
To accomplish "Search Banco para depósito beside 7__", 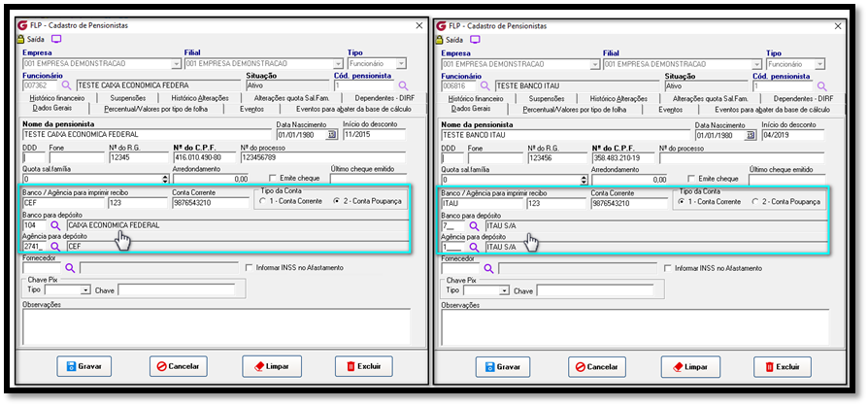I will [474, 225].
